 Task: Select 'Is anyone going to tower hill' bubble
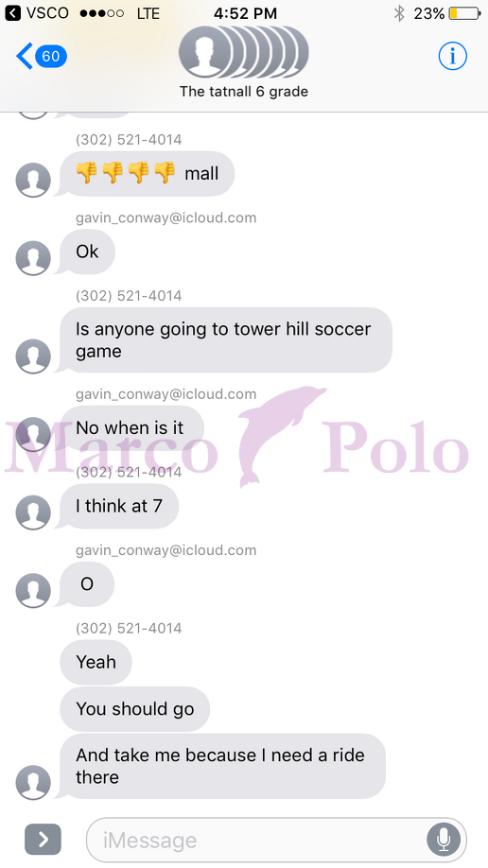coord(226,339)
